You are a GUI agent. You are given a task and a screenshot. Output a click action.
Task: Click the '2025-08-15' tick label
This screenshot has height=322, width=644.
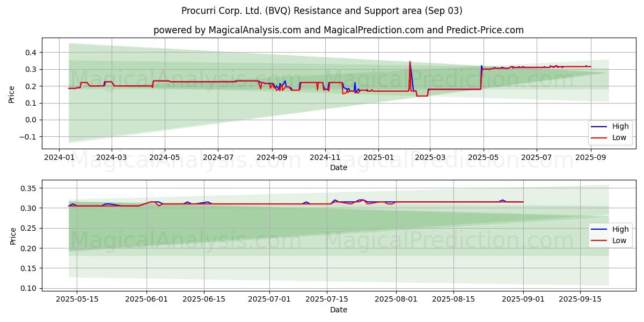coord(454,299)
